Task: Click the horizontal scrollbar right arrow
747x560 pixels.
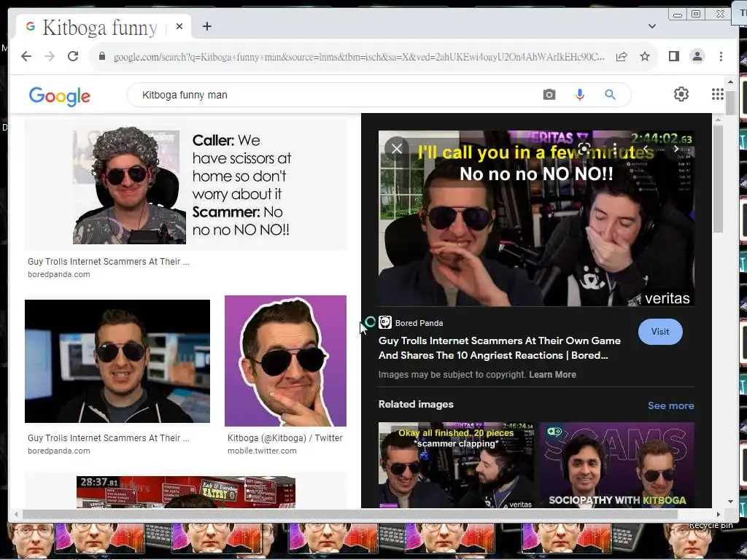Action: pos(718,514)
